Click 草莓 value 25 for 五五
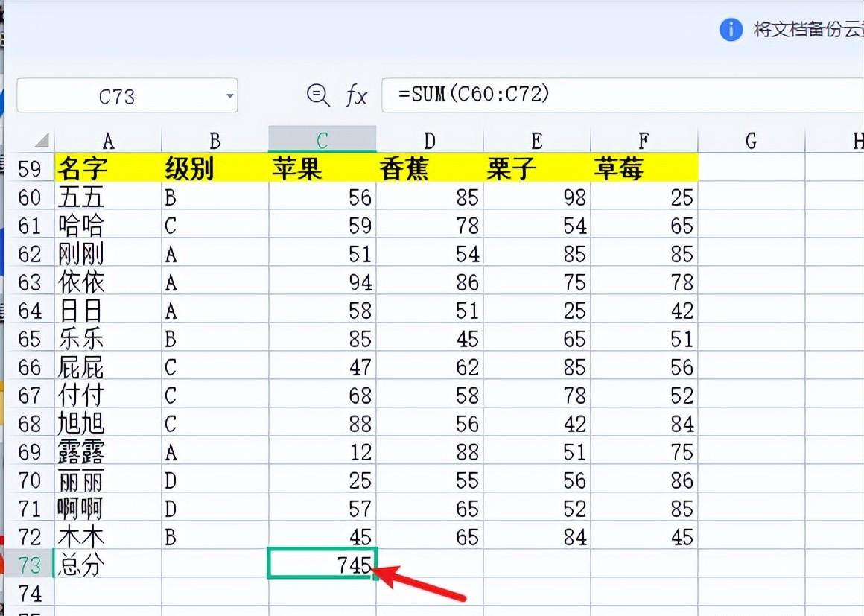The height and width of the screenshot is (616, 864). click(644, 197)
